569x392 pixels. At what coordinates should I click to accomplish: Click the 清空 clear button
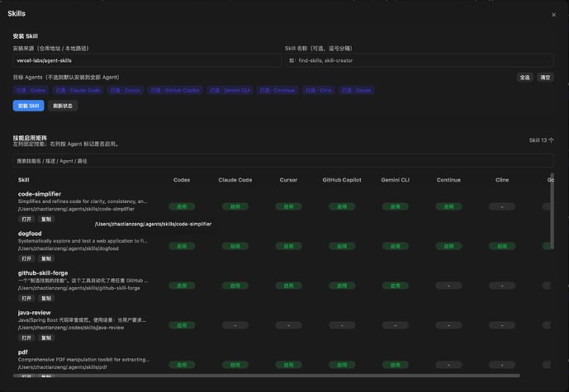[x=545, y=78]
